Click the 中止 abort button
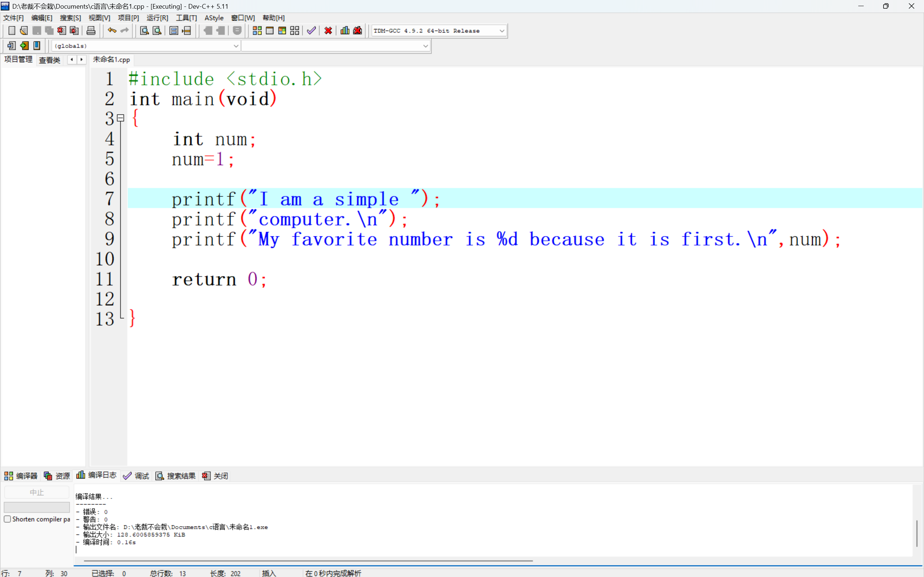This screenshot has width=924, height=577. 37,492
